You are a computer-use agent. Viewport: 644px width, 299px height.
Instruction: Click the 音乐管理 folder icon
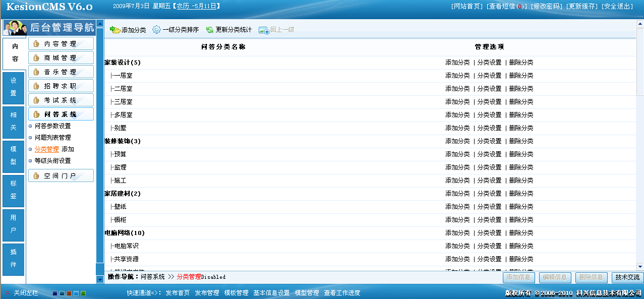[x=37, y=71]
